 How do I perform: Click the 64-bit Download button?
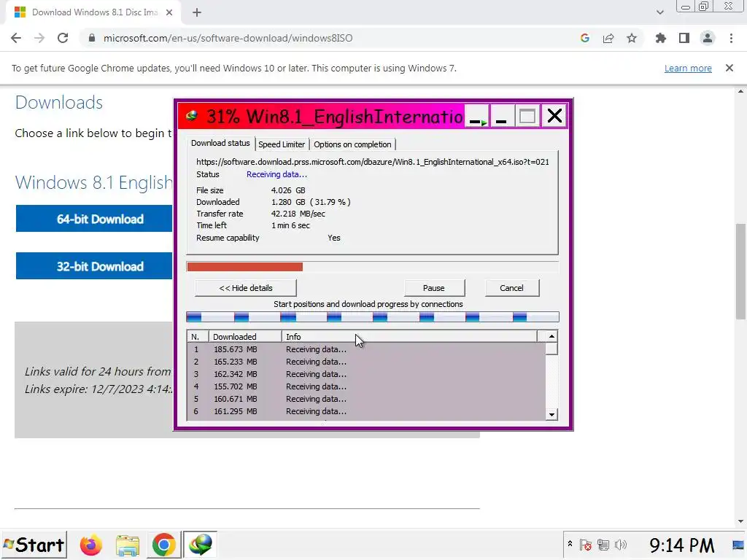[x=94, y=219]
